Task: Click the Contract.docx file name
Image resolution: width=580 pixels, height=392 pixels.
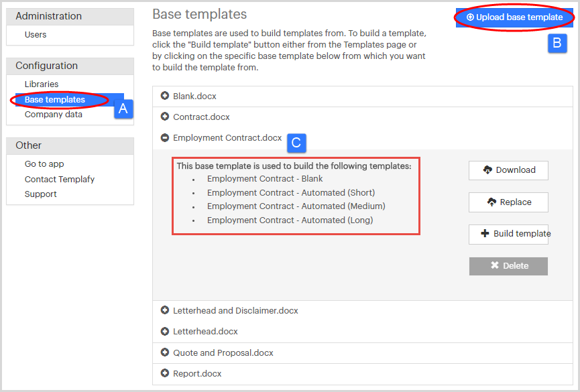Action: pos(201,117)
